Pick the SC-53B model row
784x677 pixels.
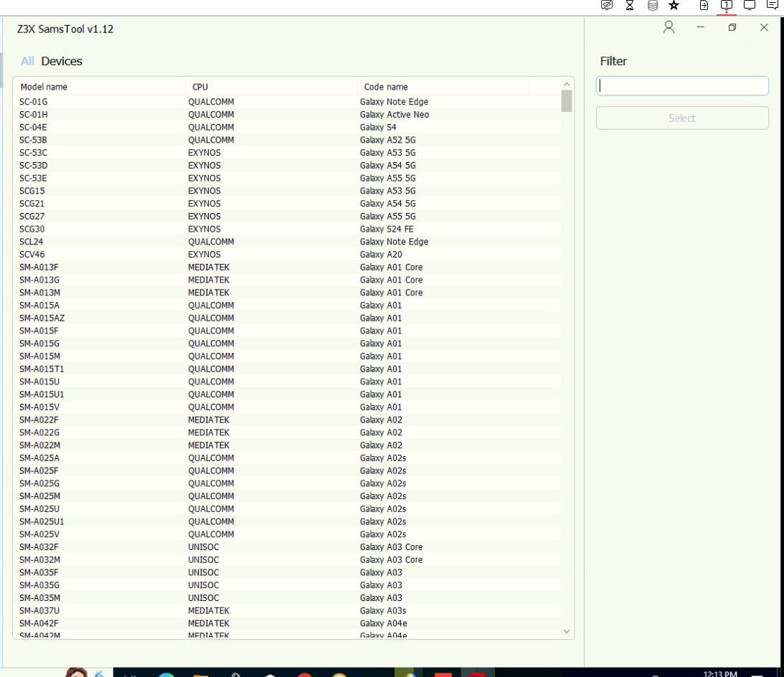tap(288, 140)
